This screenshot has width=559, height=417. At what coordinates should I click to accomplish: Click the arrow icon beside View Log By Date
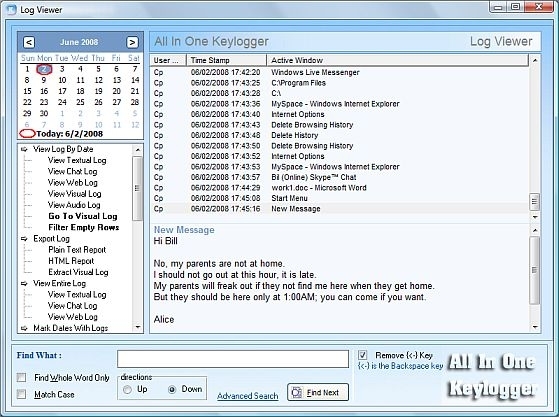24,149
